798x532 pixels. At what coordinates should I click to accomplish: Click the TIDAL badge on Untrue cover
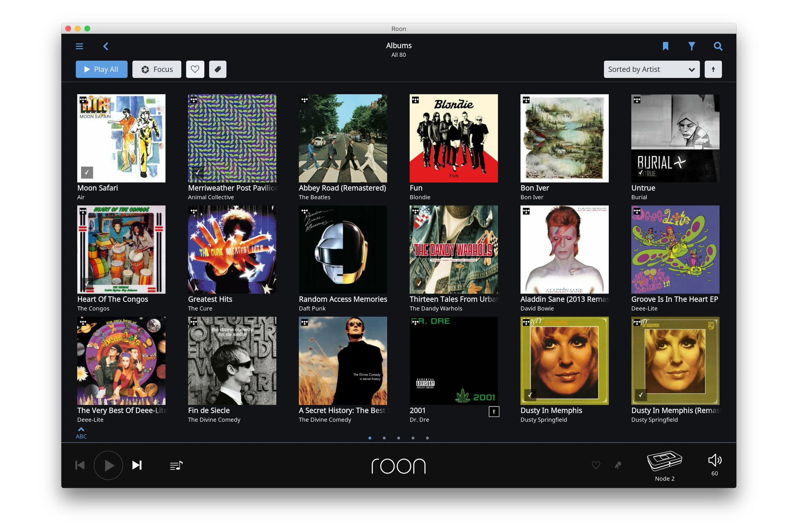click(637, 100)
